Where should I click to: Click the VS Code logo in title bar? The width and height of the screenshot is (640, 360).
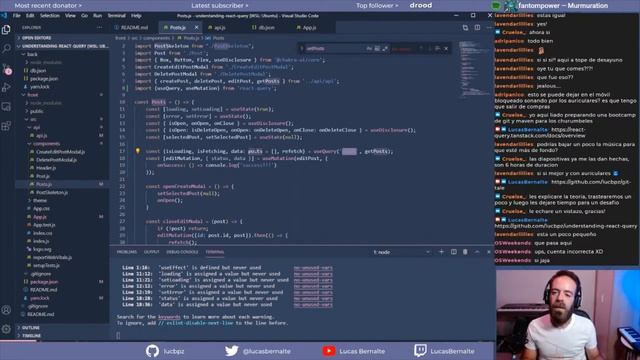click(x=4, y=16)
